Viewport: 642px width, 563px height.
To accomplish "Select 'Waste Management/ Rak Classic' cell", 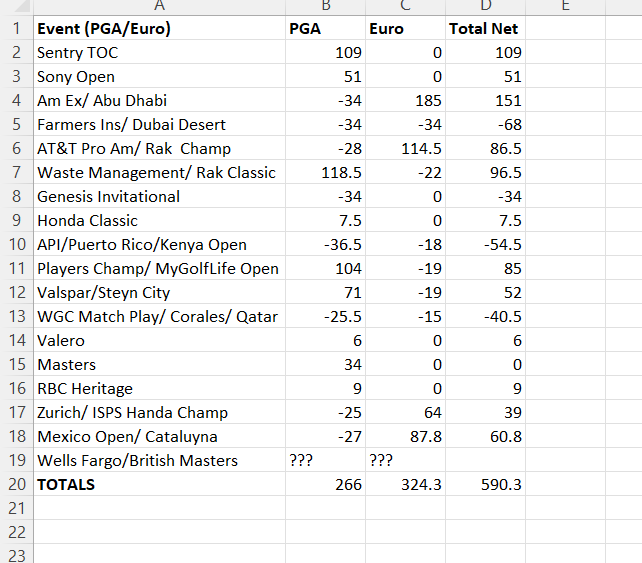I will [x=159, y=172].
